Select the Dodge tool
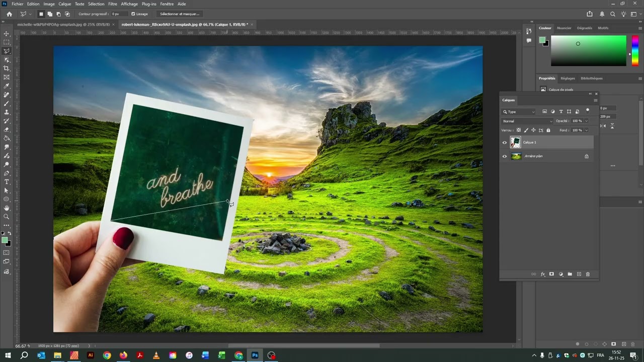This screenshot has width=644, height=362. tap(7, 164)
